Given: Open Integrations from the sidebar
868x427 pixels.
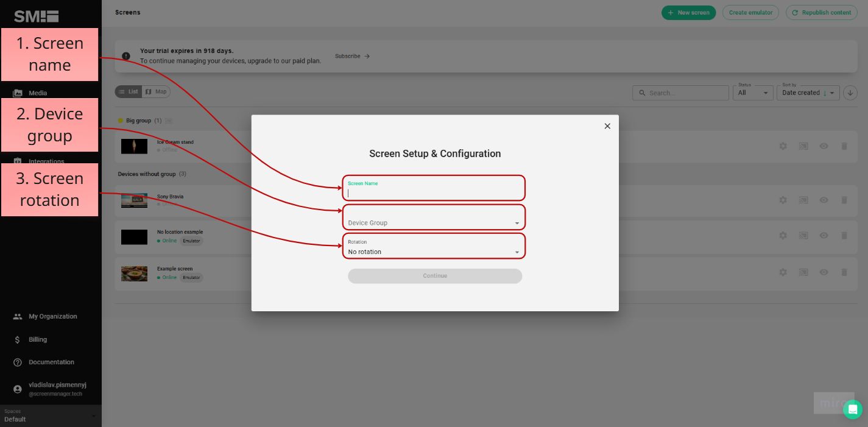Looking at the screenshot, I should click(x=46, y=161).
